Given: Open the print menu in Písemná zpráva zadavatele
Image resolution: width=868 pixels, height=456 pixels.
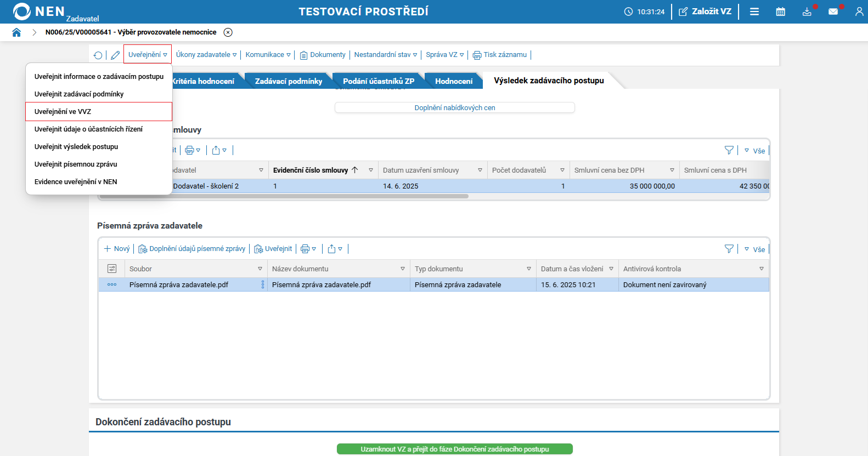Looking at the screenshot, I should click(308, 249).
